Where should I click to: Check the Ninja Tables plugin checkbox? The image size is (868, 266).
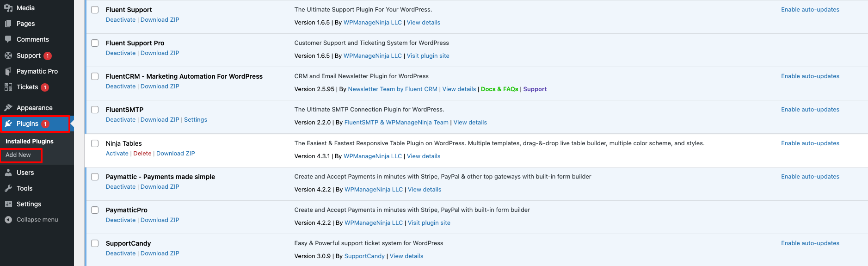tap(95, 143)
